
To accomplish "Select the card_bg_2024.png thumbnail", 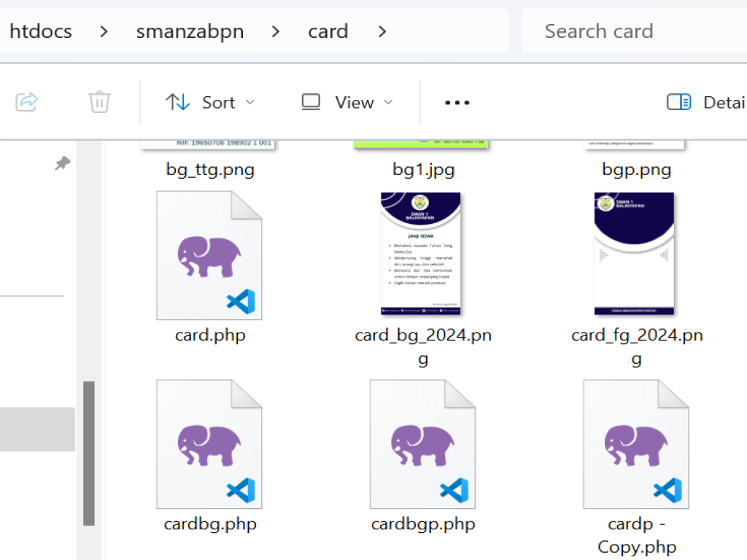I will (x=421, y=254).
